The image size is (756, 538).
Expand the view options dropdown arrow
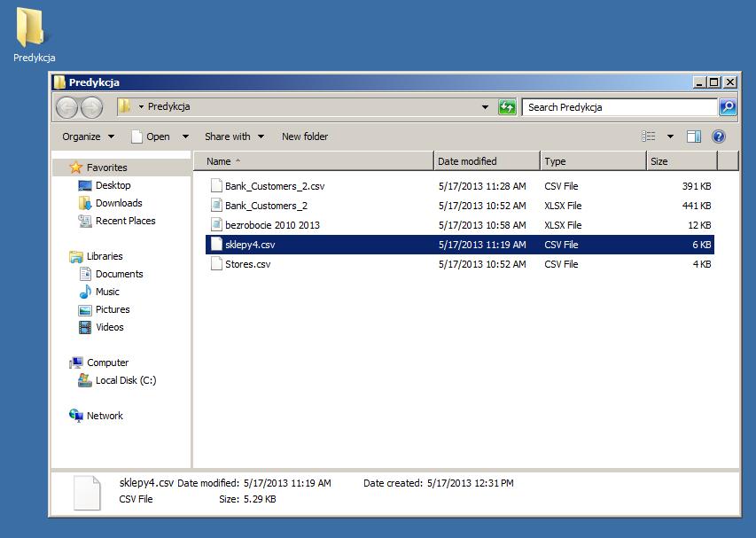(x=670, y=136)
